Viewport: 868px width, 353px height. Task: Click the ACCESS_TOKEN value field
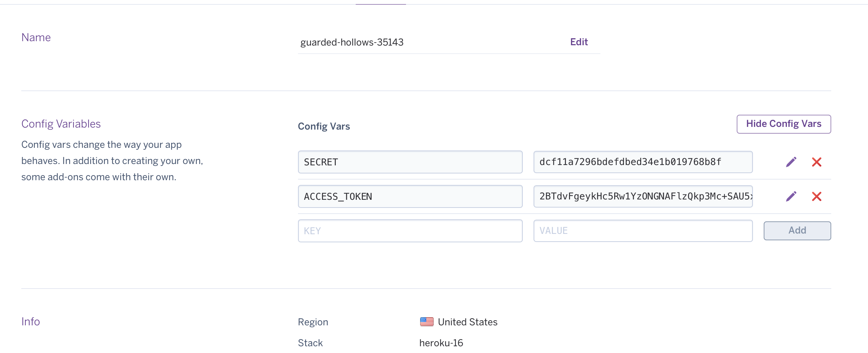tap(643, 196)
